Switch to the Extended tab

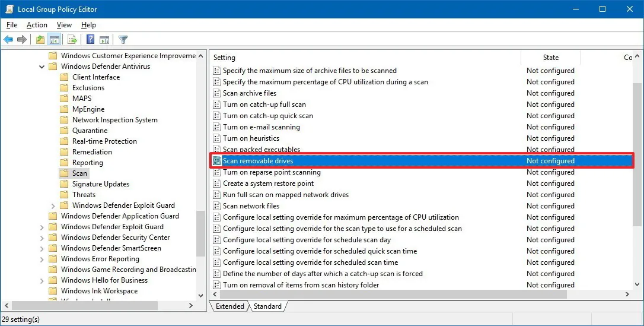click(x=229, y=306)
